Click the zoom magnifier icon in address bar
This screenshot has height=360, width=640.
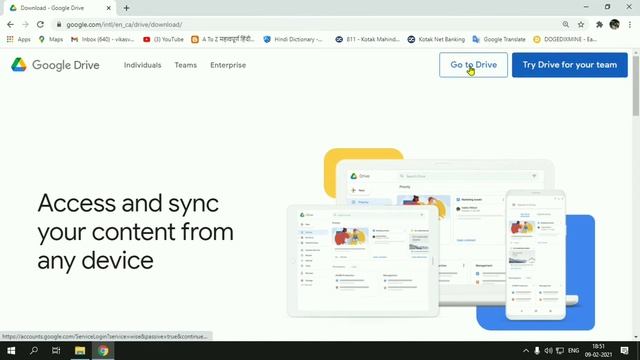[566, 24]
